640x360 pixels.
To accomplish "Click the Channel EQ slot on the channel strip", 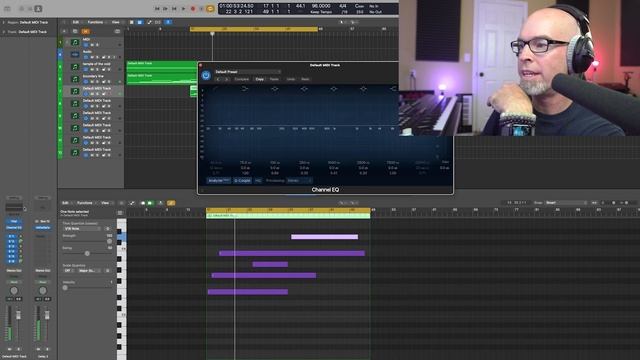I will pyautogui.click(x=14, y=227).
